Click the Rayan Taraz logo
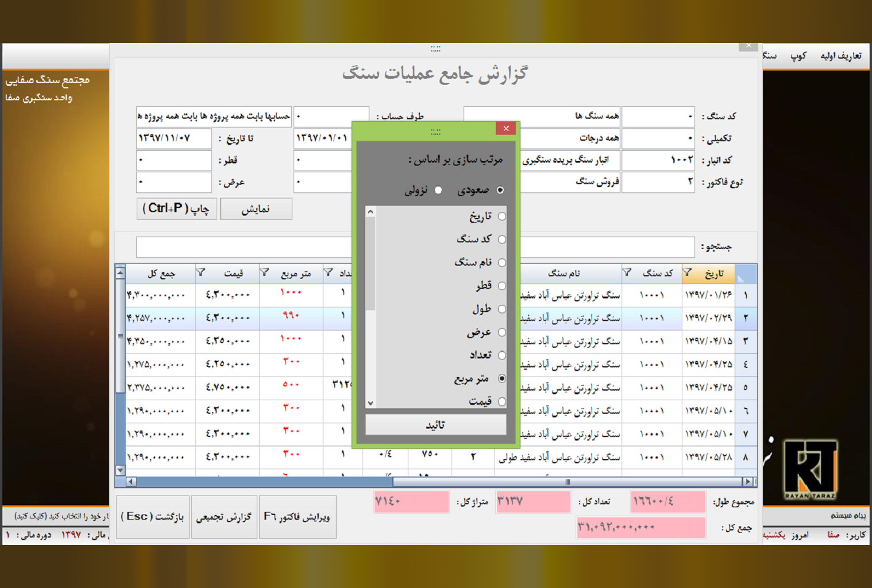The image size is (872, 588). tap(810, 469)
